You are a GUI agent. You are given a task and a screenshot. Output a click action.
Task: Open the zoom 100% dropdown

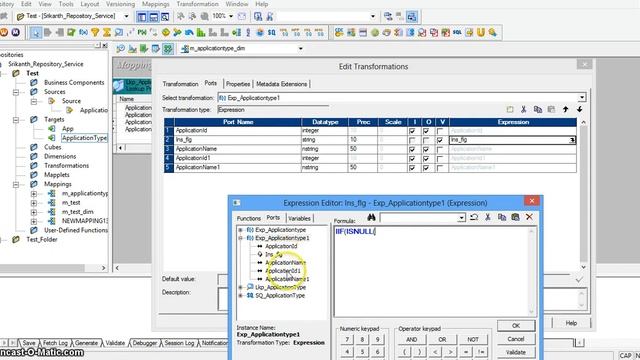tap(231, 16)
